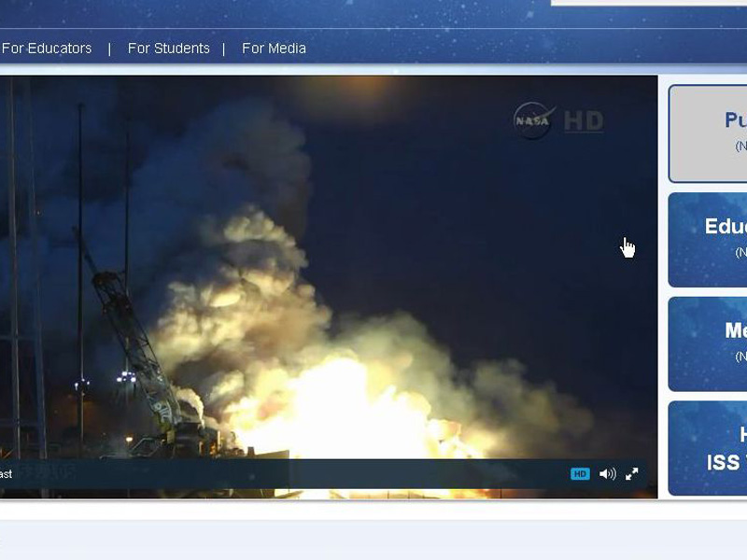Click the label text at player bar's left
This screenshot has width=747, height=560.
6,474
